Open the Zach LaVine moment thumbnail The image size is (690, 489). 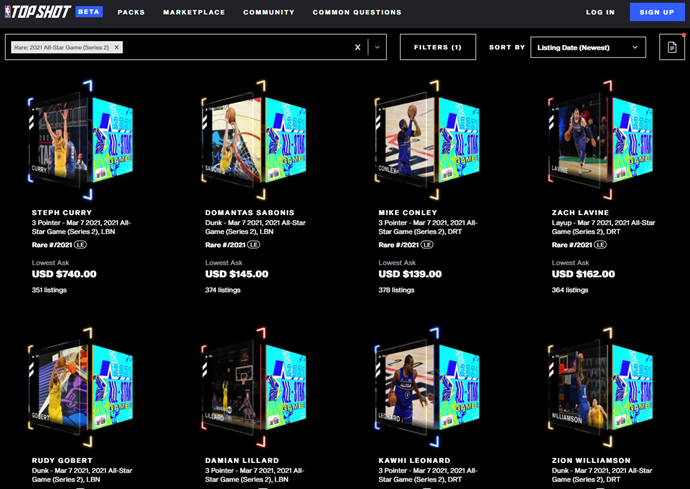click(602, 140)
